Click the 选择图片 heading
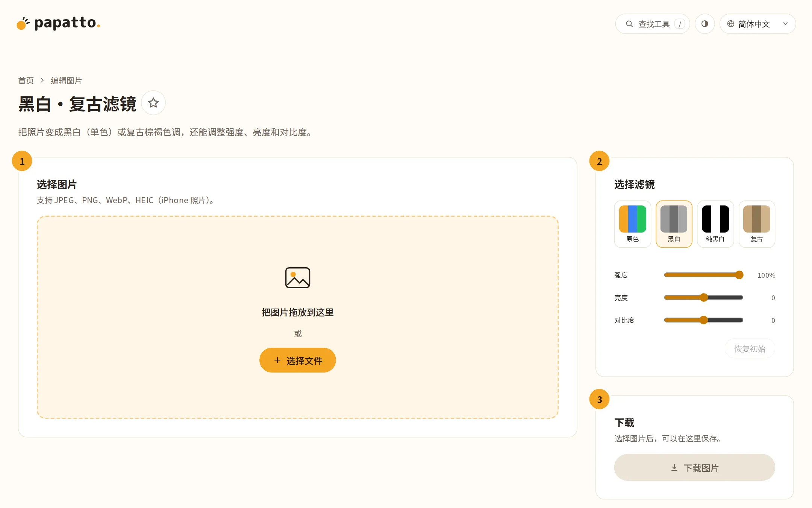 (x=57, y=184)
